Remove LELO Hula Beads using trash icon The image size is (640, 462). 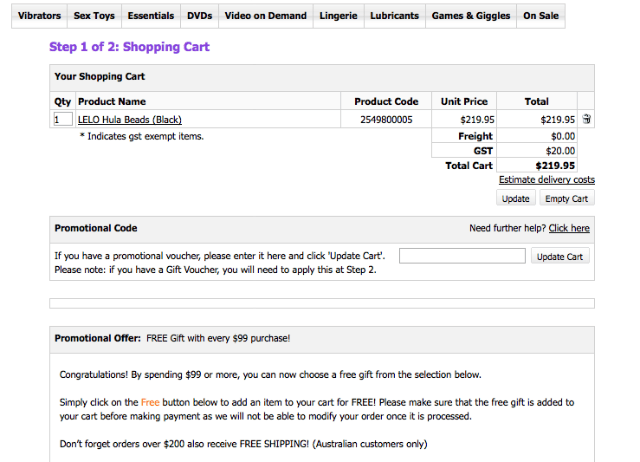tap(586, 119)
